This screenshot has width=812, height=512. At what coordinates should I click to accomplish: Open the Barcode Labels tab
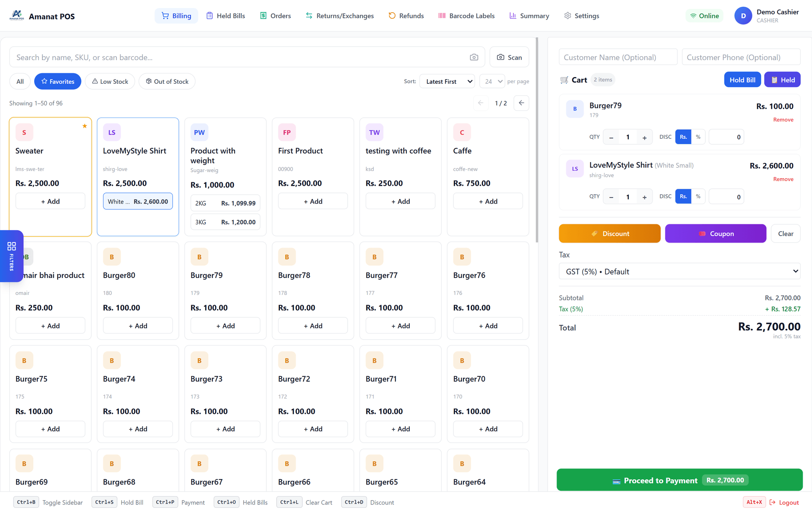[466, 16]
